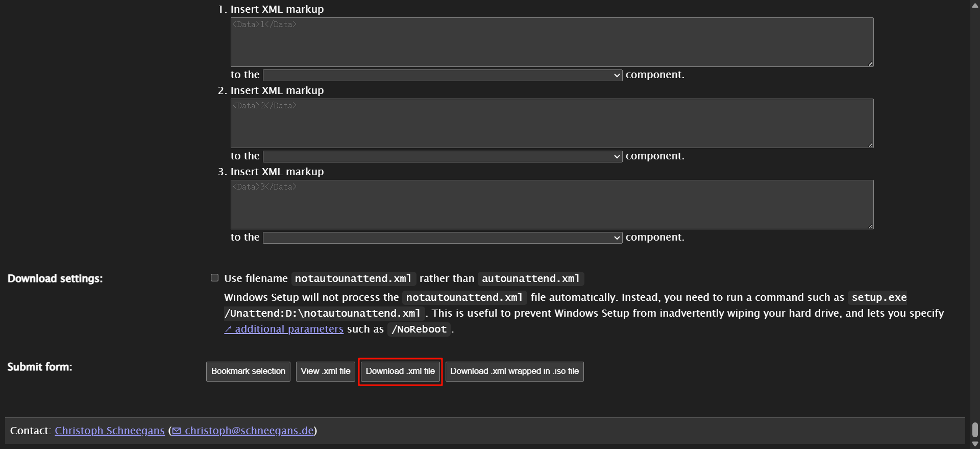Image resolution: width=980 pixels, height=449 pixels.
Task: Click the page scrollbar up arrow
Action: tap(975, 5)
